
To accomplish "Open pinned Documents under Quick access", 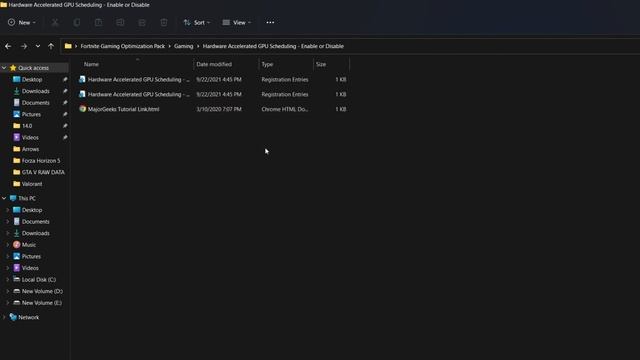I will tap(36, 103).
